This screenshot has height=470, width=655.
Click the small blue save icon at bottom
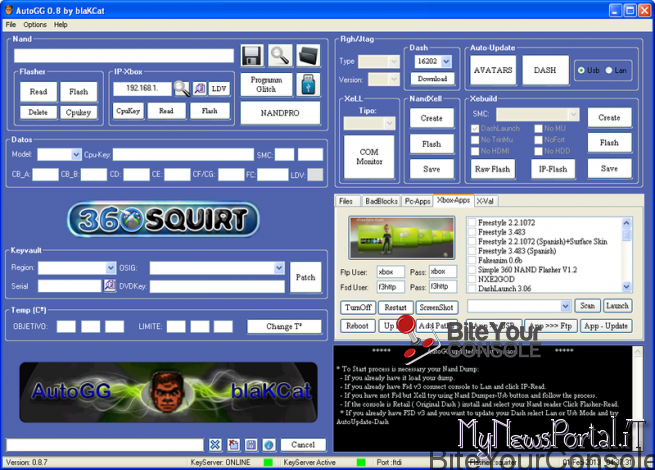(x=251, y=445)
